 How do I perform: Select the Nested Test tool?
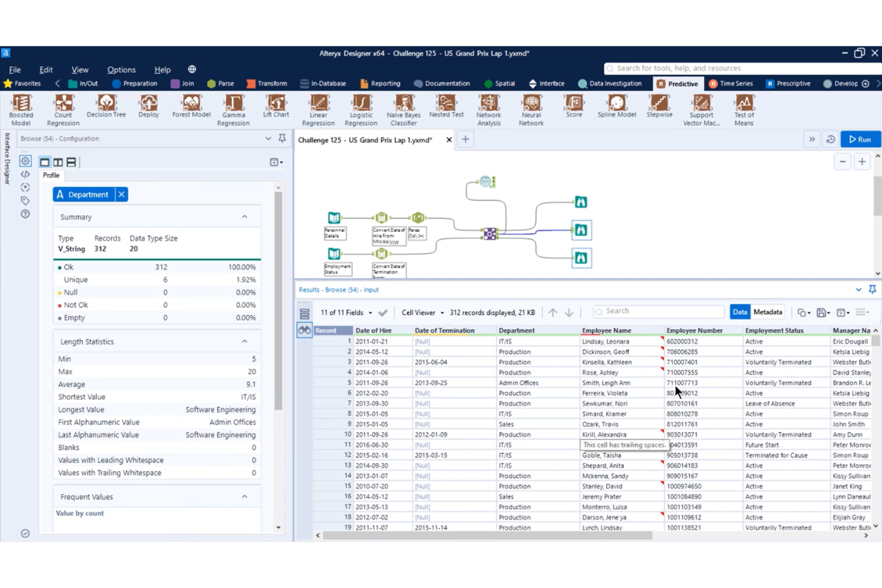pyautogui.click(x=446, y=106)
